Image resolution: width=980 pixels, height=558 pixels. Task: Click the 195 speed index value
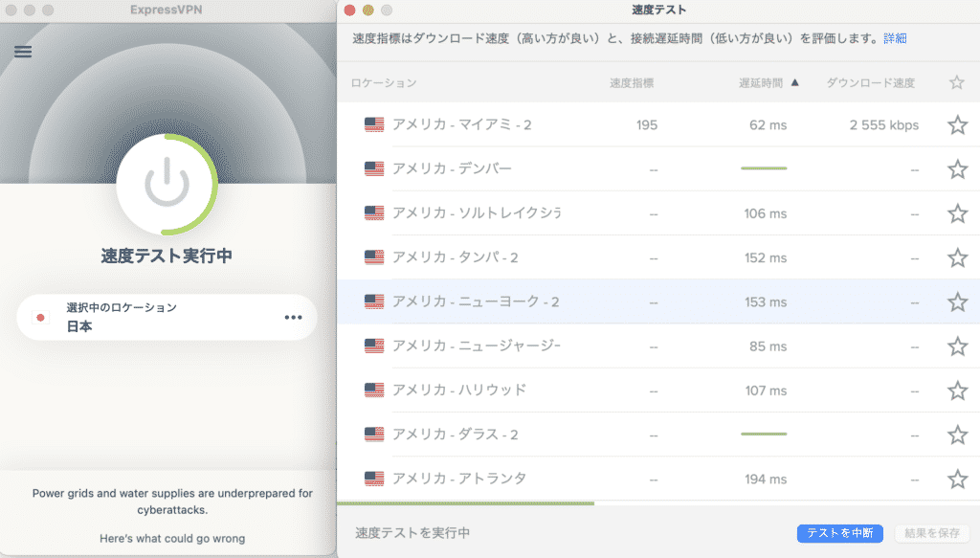tap(647, 125)
